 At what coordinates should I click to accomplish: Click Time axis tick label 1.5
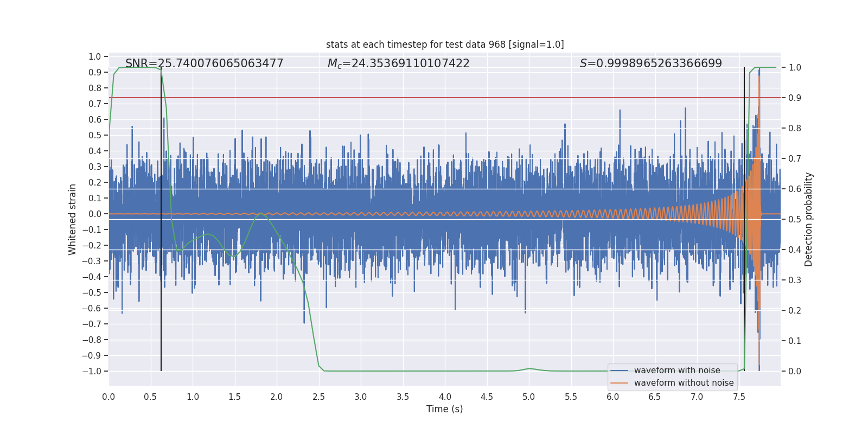tap(235, 397)
